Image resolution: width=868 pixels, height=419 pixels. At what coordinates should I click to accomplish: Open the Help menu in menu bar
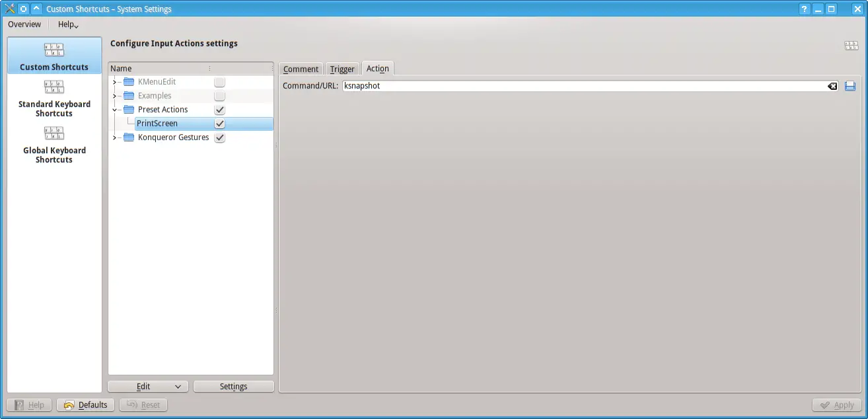(x=68, y=24)
